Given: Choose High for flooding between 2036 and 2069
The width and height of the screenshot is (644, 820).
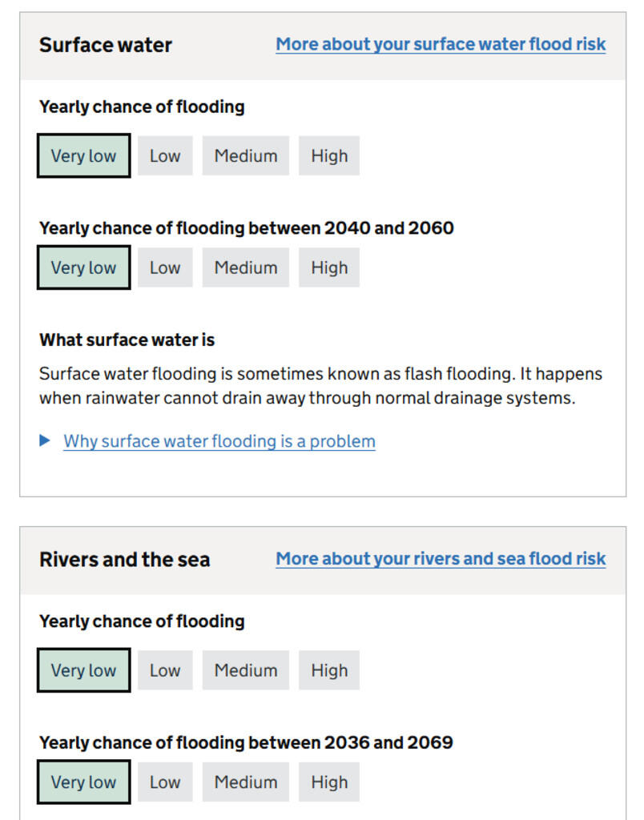Looking at the screenshot, I should tap(328, 782).
